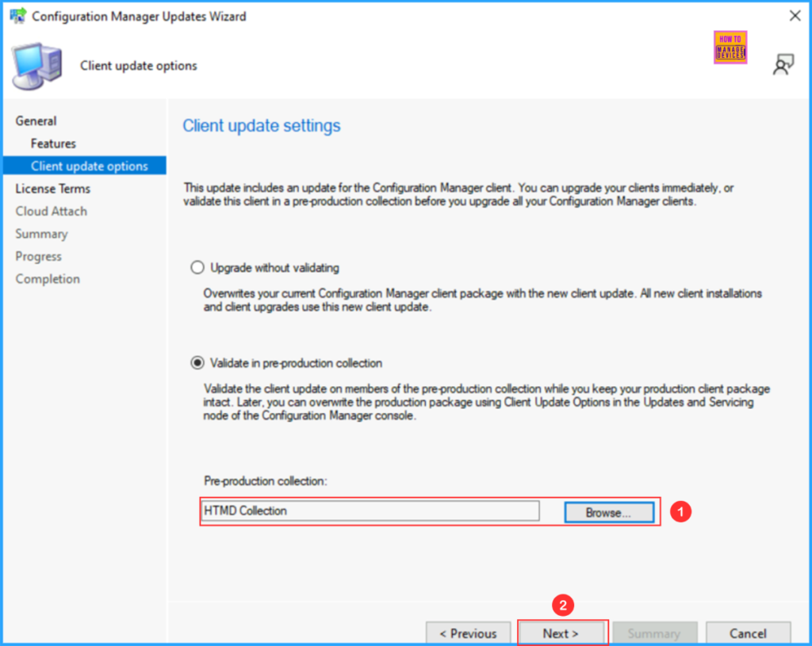This screenshot has width=812, height=646.
Task: Close the Updates Wizard window
Action: coord(795,16)
